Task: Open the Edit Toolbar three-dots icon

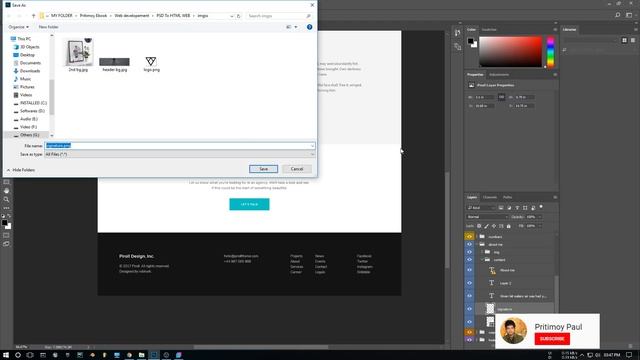Action: point(6,208)
